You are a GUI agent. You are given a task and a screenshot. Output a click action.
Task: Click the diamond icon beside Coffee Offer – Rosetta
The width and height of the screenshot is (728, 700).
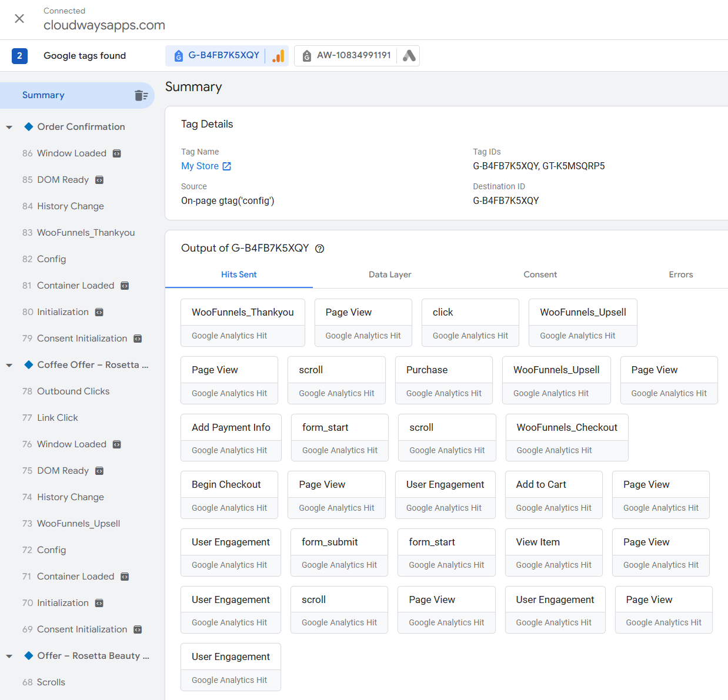coord(28,364)
